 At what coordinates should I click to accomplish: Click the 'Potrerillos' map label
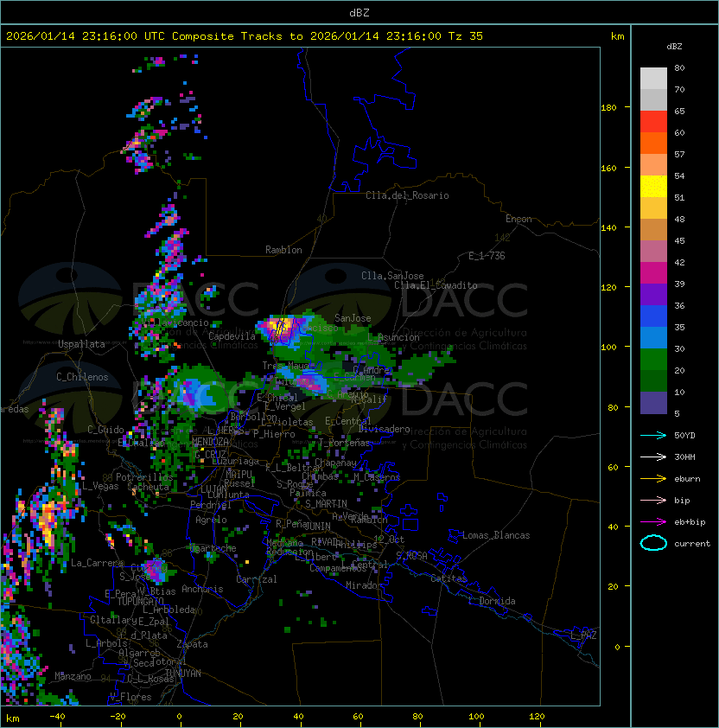[x=144, y=477]
